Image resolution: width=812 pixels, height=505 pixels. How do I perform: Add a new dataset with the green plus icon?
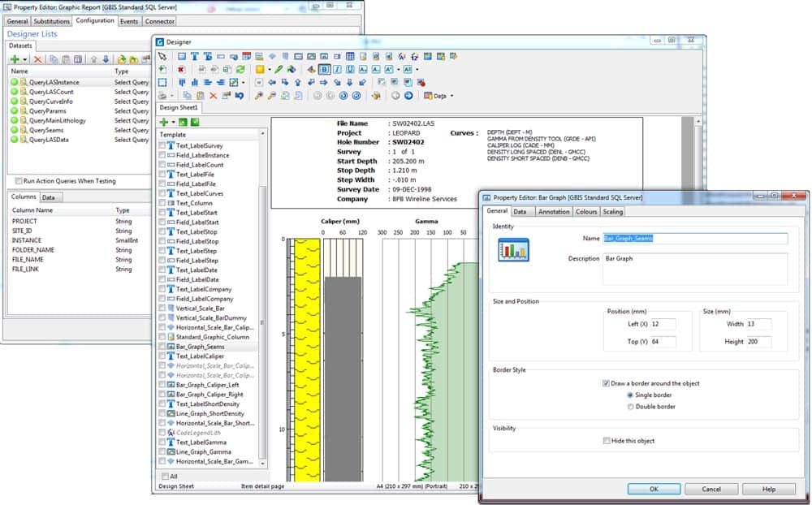click(x=15, y=58)
